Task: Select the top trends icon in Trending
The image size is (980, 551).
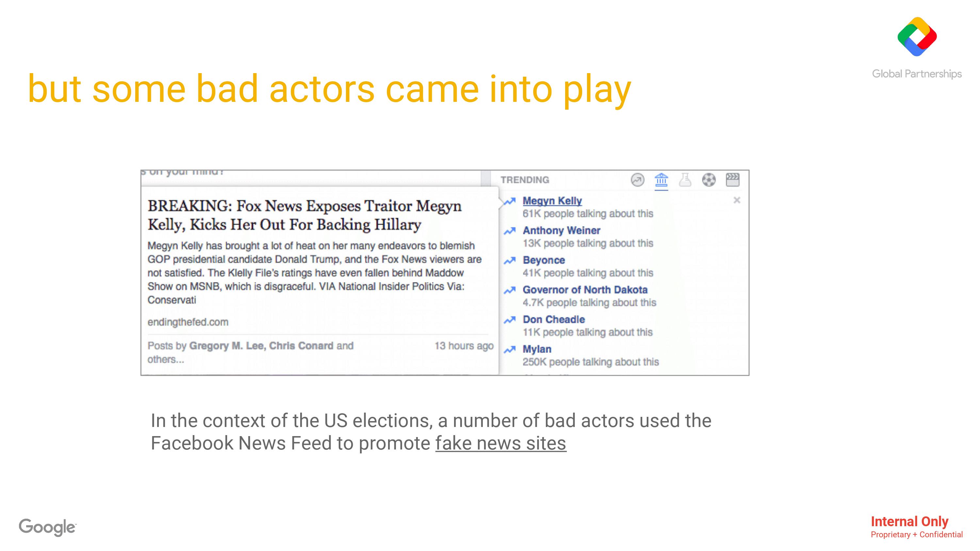Action: point(638,180)
